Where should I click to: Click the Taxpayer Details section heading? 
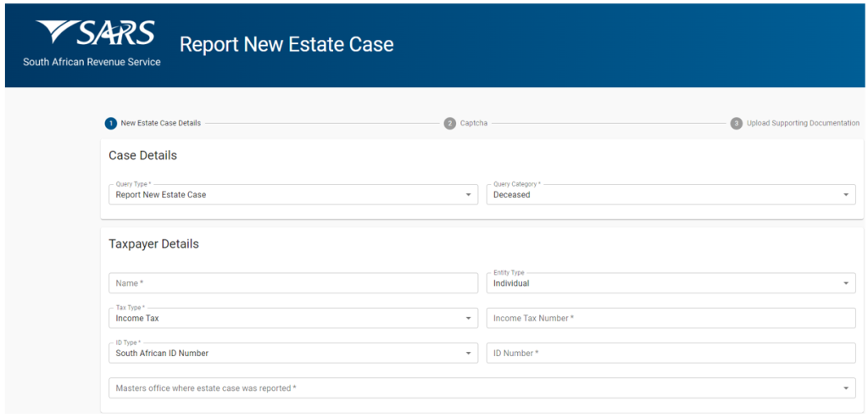[153, 244]
